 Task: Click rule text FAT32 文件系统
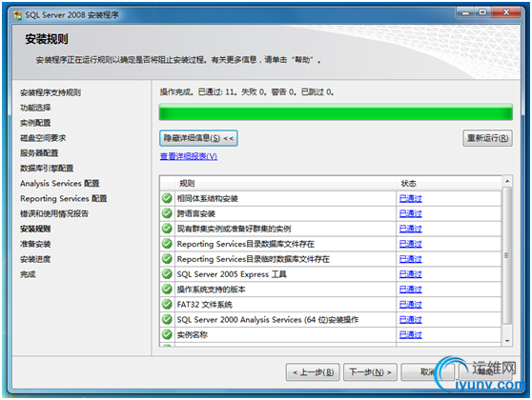coord(204,305)
